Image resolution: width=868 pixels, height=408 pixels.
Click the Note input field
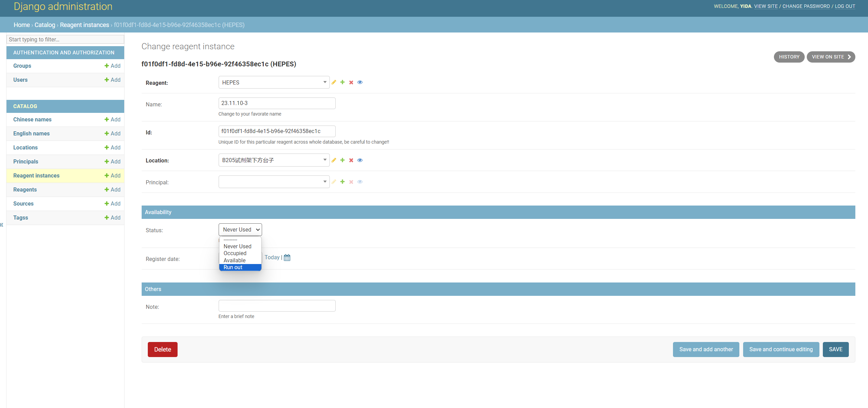pyautogui.click(x=277, y=306)
